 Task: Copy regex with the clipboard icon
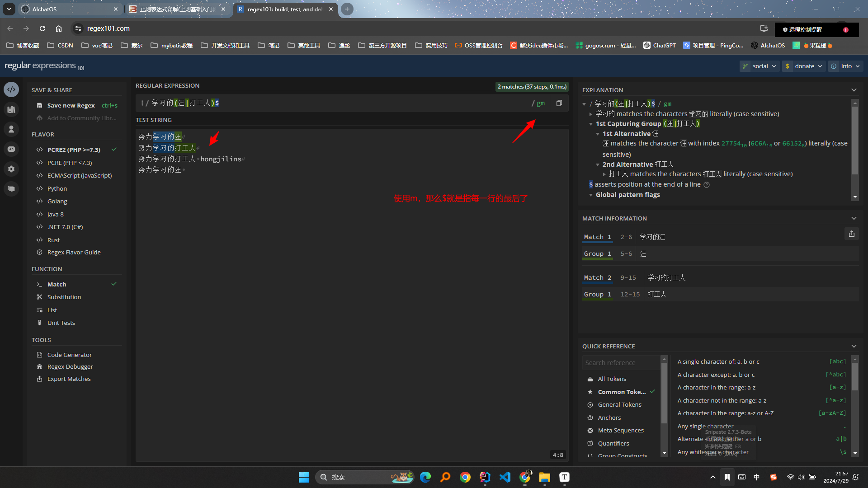[559, 103]
